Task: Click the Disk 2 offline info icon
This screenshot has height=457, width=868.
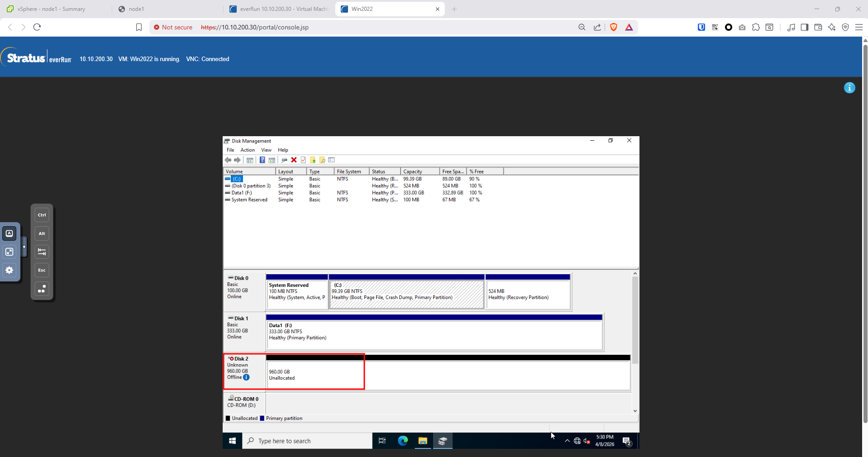Action: (x=246, y=377)
